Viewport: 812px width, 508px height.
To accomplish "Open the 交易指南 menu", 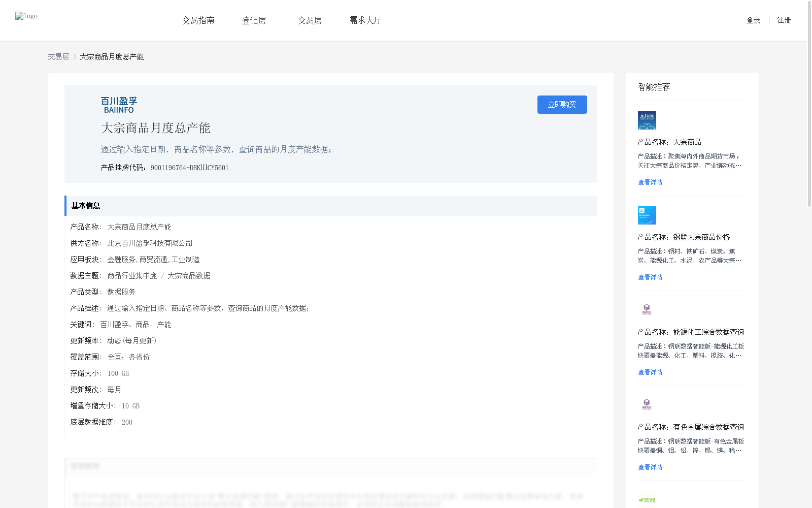I will click(198, 20).
